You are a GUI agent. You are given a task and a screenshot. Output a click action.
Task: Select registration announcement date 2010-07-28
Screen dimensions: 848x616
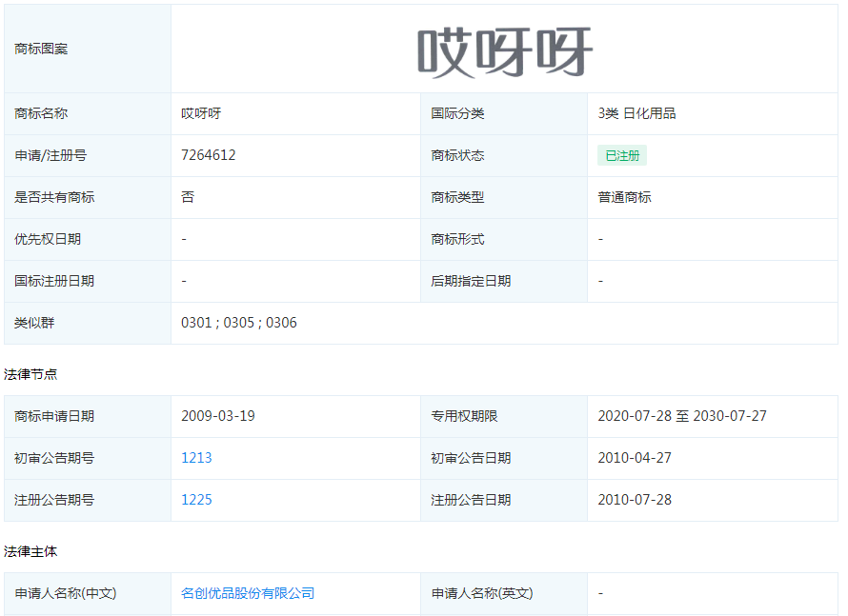point(635,499)
